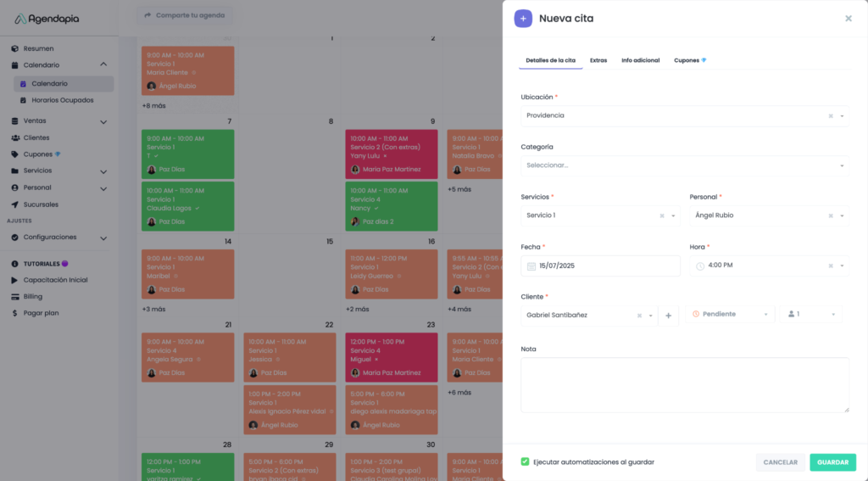Remove Ángel Rubio from Personal field
Screen dimensions: 868x481
pos(831,216)
